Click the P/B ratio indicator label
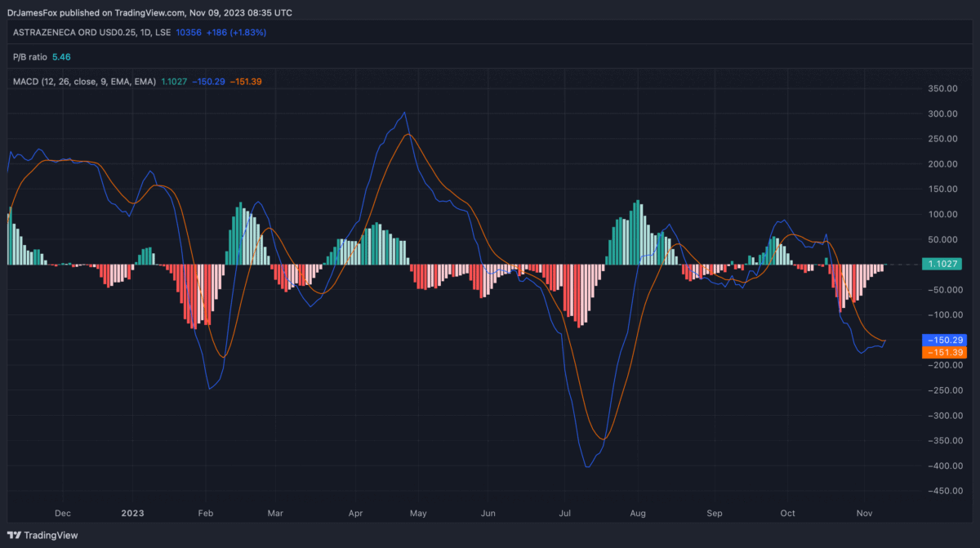The width and height of the screenshot is (980, 548). (x=30, y=56)
